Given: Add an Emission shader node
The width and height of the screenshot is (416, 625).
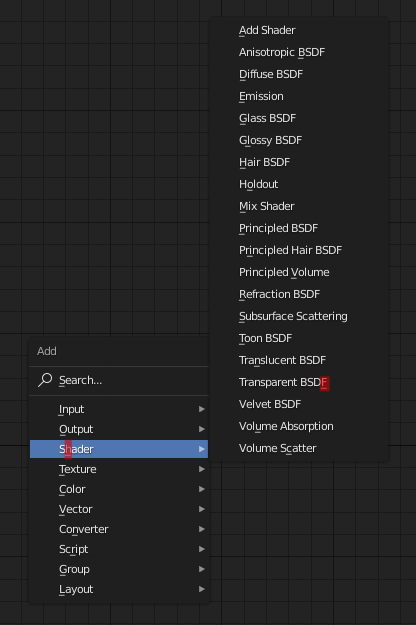Looking at the screenshot, I should pyautogui.click(x=299, y=96).
